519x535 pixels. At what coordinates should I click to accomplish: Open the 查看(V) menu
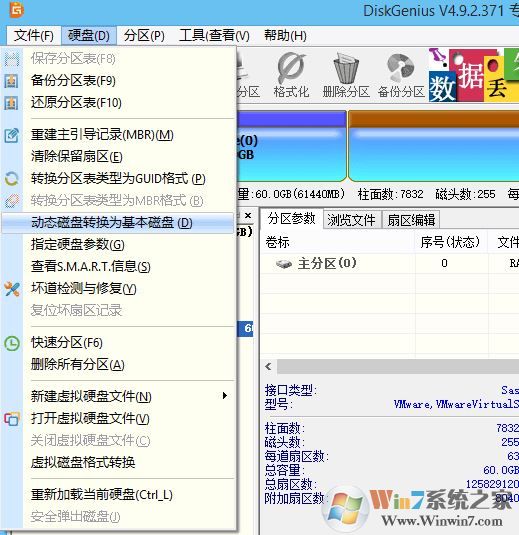coord(229,35)
